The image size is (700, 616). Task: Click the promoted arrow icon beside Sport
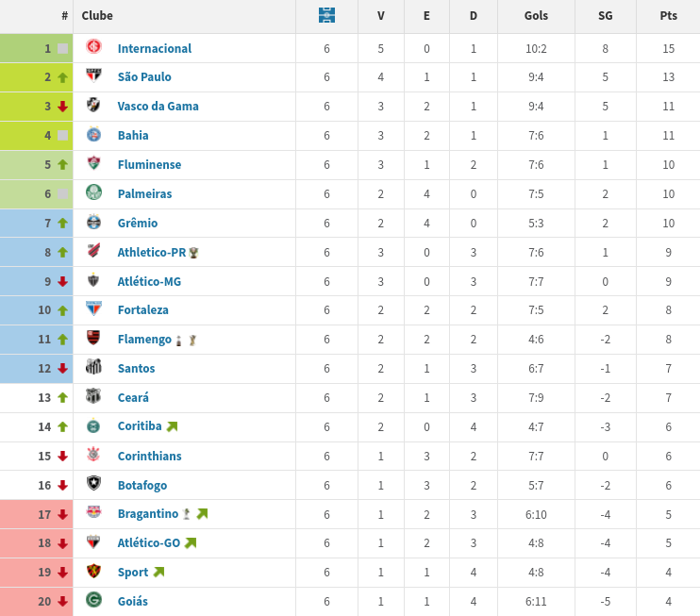pyautogui.click(x=158, y=573)
